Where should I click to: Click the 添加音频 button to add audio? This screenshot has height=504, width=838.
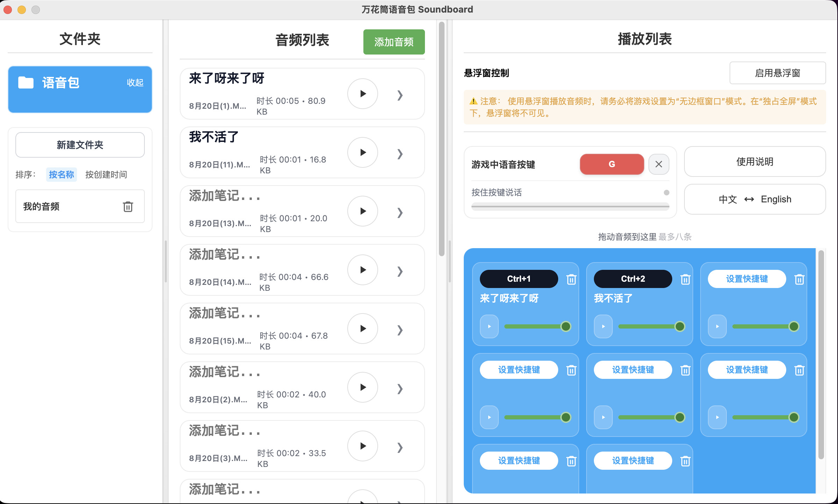(x=394, y=42)
